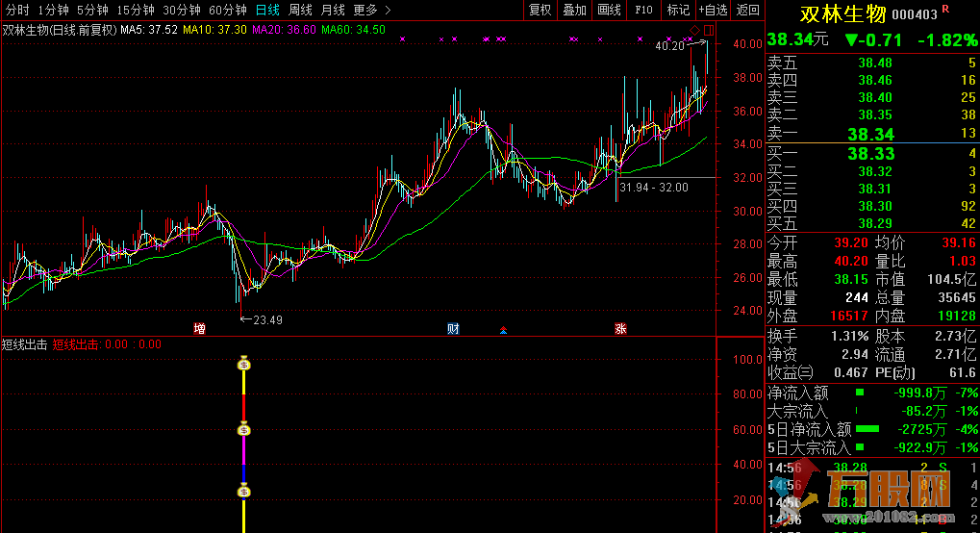Click the 均价 39.16 value
This screenshot has width=980, height=533.
(x=959, y=242)
